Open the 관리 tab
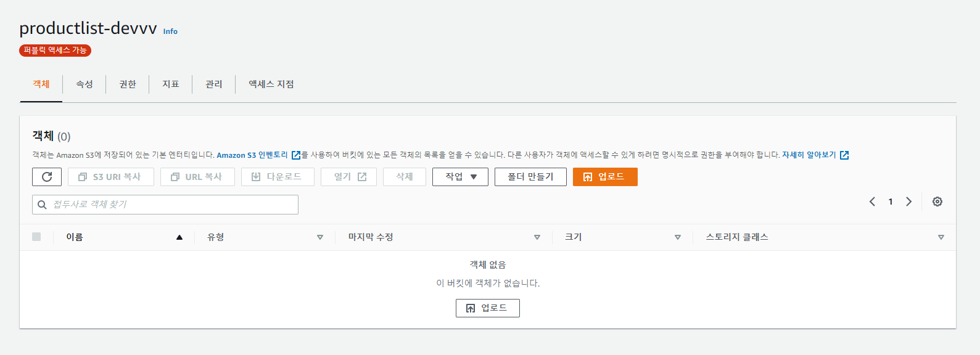980x355 pixels. (214, 84)
